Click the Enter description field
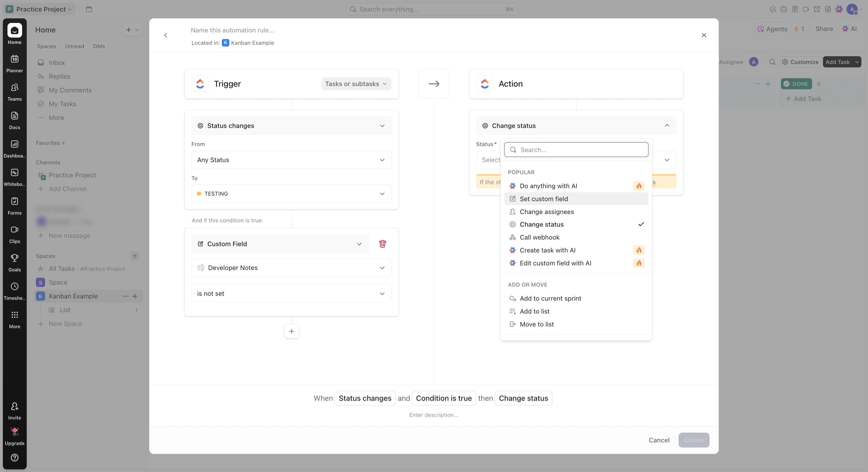Image resolution: width=868 pixels, height=472 pixels. click(x=434, y=415)
